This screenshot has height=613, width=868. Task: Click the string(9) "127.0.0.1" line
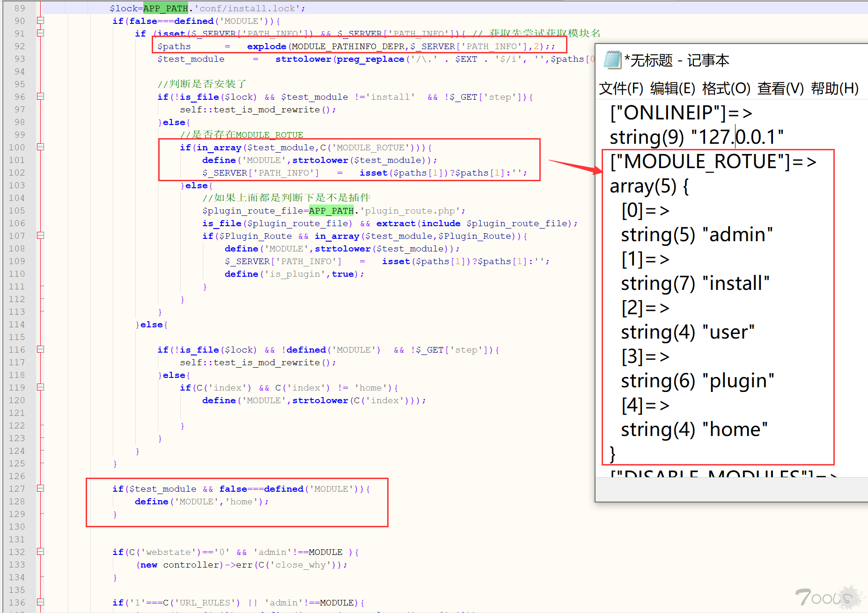click(x=697, y=137)
